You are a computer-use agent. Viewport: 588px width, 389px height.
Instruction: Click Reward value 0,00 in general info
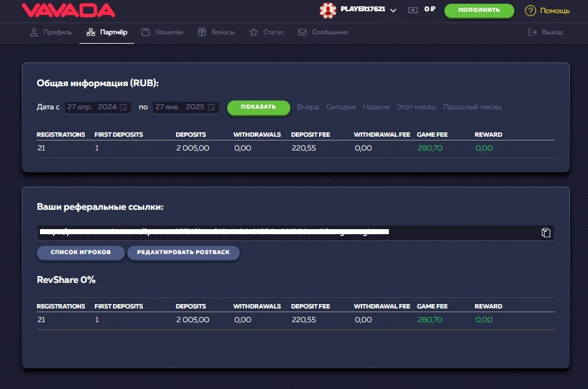pos(484,148)
